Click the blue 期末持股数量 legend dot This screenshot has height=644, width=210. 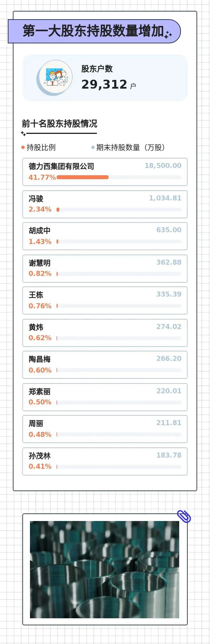93,147
